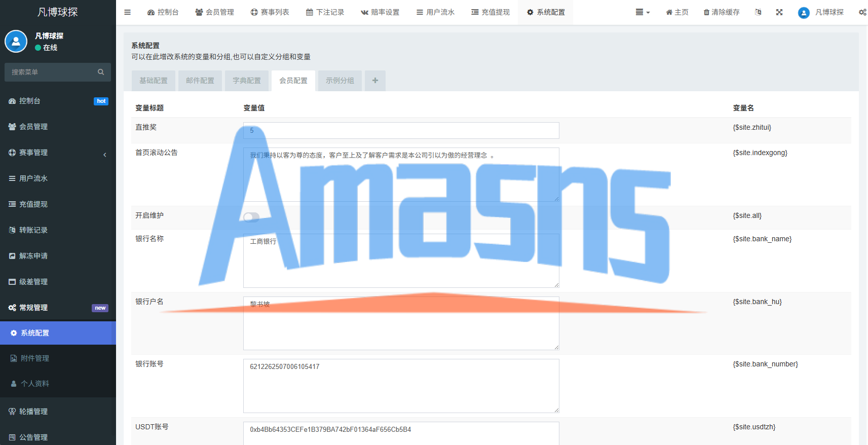This screenshot has height=445, width=868.
Task: Switch to 充值提现 top tab
Action: click(490, 12)
